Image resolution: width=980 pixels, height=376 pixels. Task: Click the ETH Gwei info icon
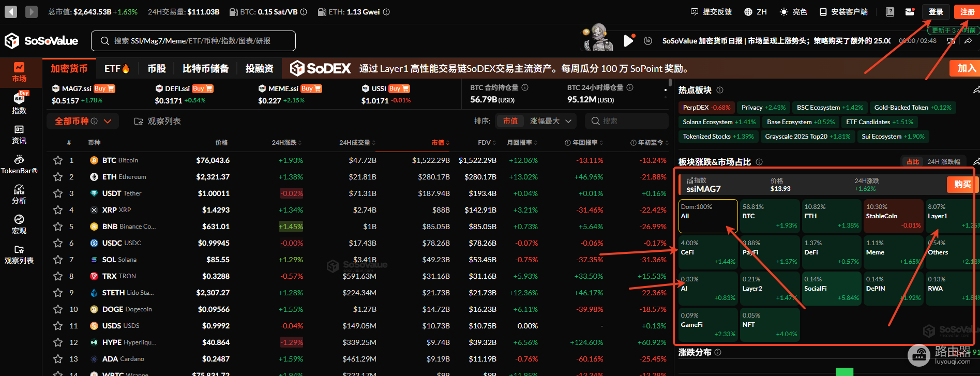tap(386, 12)
